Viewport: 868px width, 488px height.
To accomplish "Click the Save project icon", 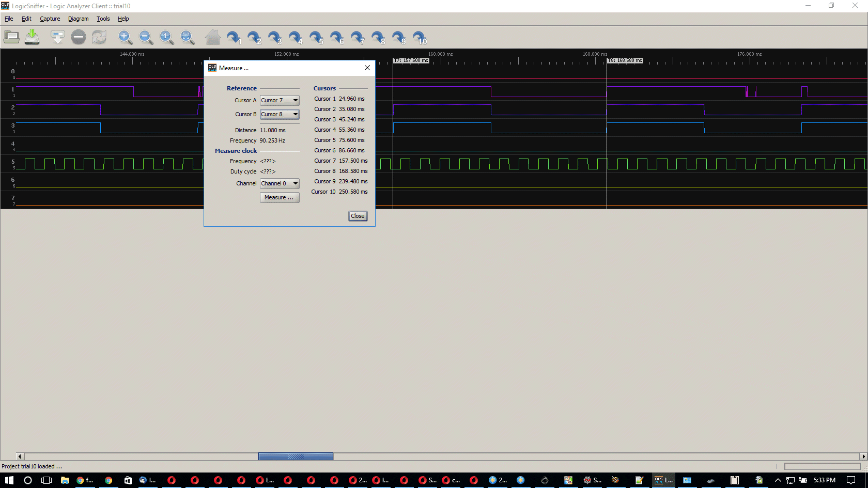I will pyautogui.click(x=32, y=37).
